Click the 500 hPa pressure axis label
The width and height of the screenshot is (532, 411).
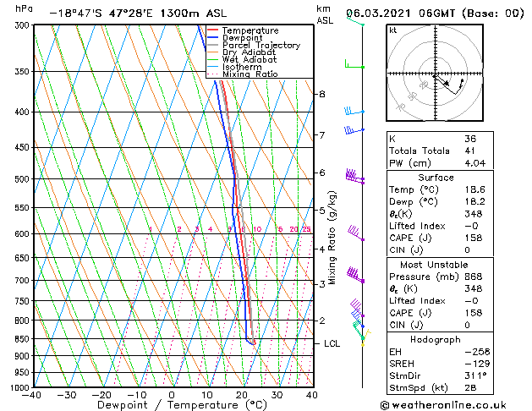click(x=24, y=179)
